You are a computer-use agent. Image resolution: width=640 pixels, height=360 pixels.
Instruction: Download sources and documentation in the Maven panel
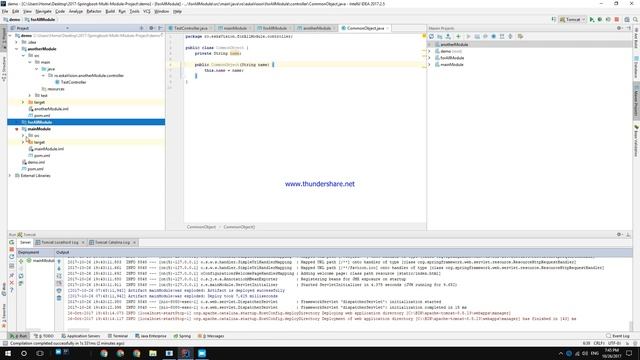(x=448, y=36)
